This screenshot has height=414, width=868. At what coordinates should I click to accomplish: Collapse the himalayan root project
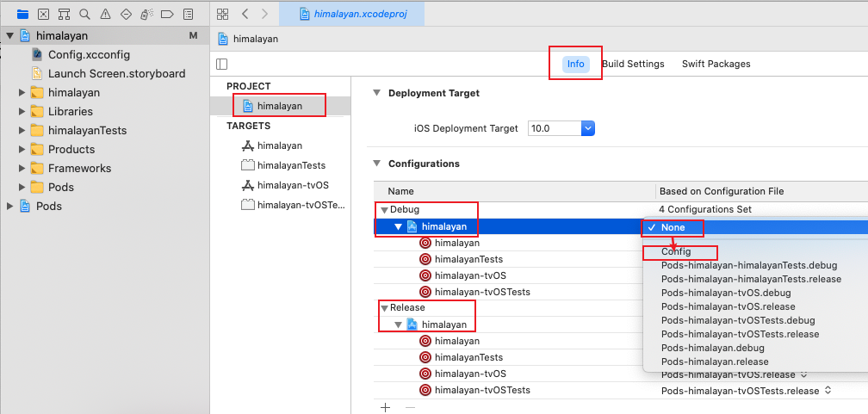point(9,36)
